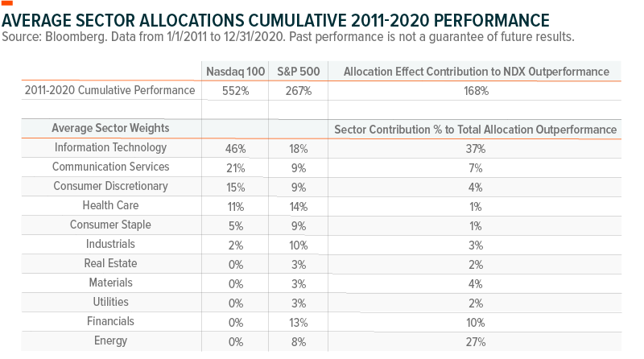Select the 552% Nasdaq cumulative performance cell
The image size is (644, 359).
pos(233,91)
